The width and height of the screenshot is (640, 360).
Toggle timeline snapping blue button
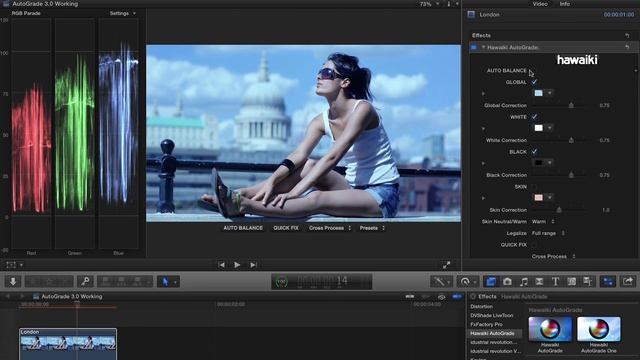point(457,296)
